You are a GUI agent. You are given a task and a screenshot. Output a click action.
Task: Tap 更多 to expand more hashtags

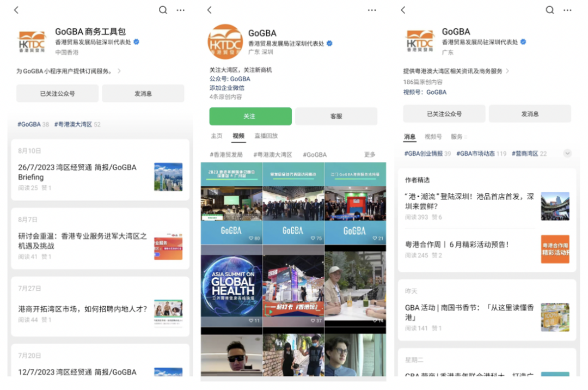[369, 154]
